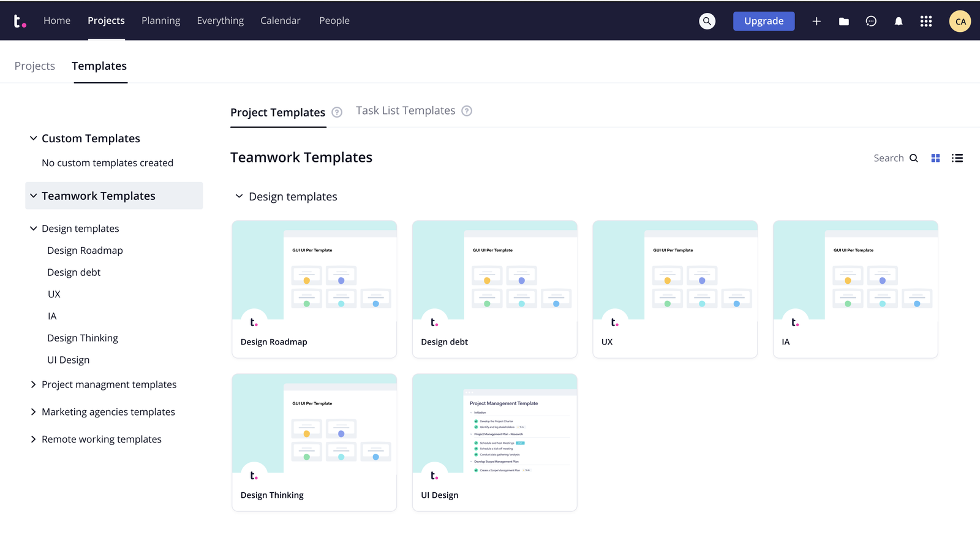Expand Project managment templates in sidebar

click(x=33, y=385)
